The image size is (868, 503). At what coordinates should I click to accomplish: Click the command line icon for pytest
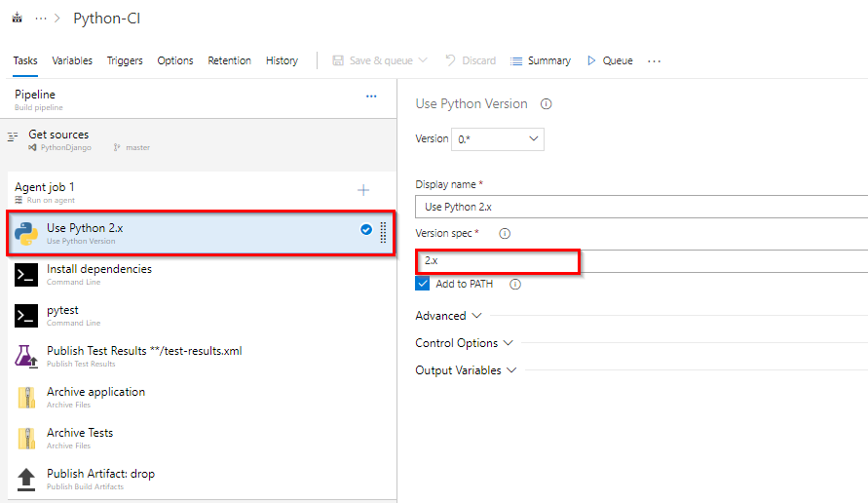point(26,316)
